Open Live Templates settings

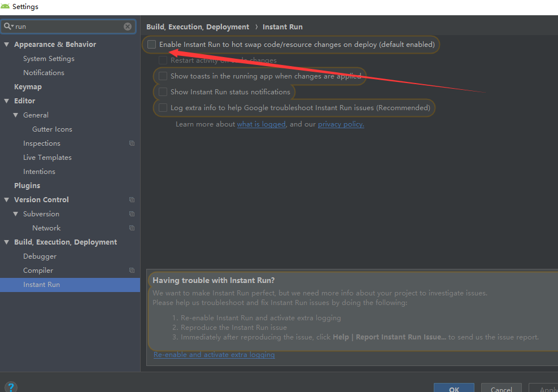point(47,158)
